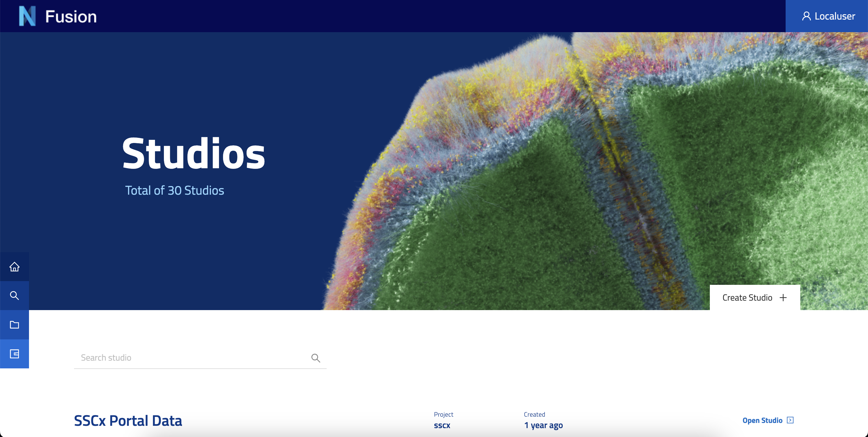Click the arrow icon next to Open Studio
This screenshot has width=868, height=437.
click(x=790, y=420)
